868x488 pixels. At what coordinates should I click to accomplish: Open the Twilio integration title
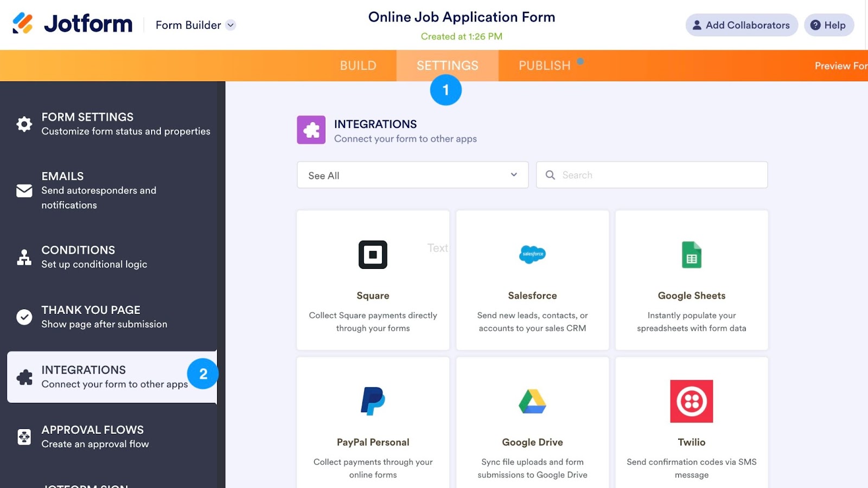point(692,442)
